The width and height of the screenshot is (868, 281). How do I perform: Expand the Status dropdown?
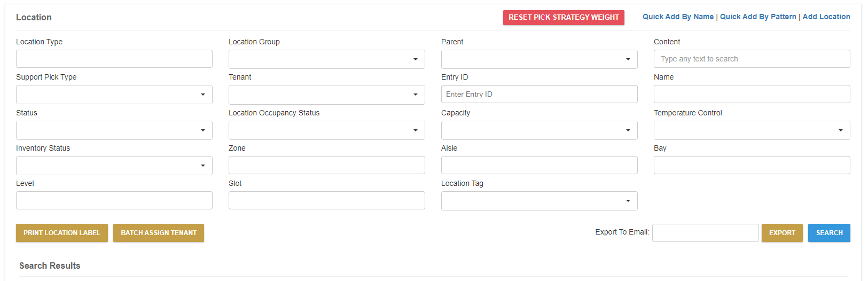[x=114, y=130]
